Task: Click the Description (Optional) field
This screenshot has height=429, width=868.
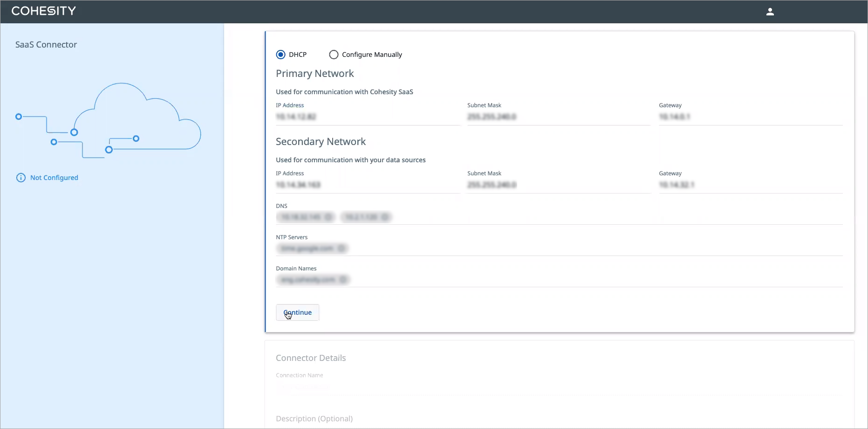Action: pyautogui.click(x=558, y=419)
